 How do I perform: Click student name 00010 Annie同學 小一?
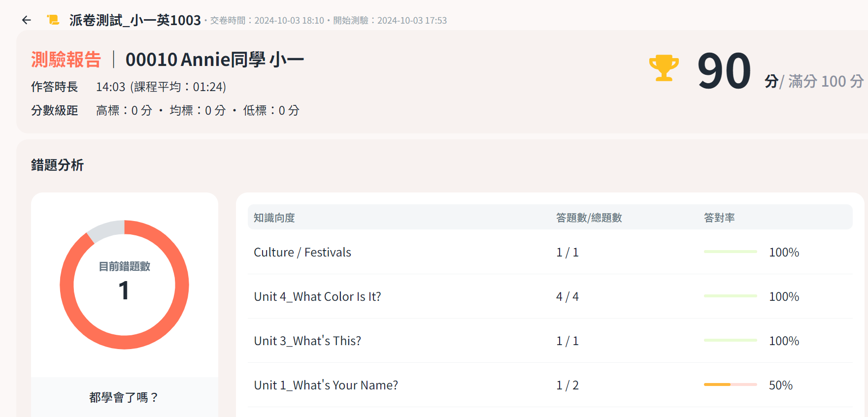(215, 60)
